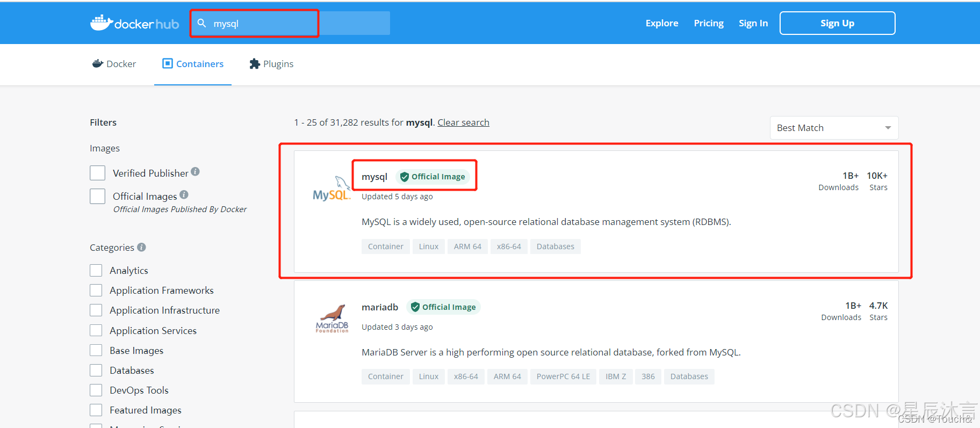The width and height of the screenshot is (980, 428).
Task: Switch to the Docker tab
Action: coord(114,64)
